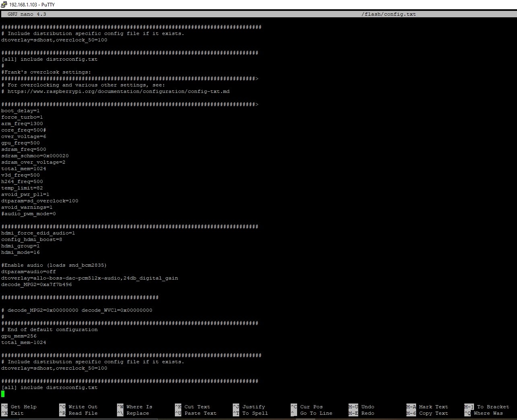Click the gpu_mem=256 line
This screenshot has height=420, width=517.
tap(19, 336)
